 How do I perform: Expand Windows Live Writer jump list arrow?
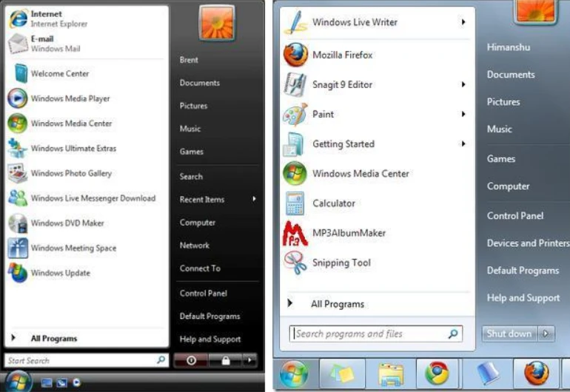(463, 22)
